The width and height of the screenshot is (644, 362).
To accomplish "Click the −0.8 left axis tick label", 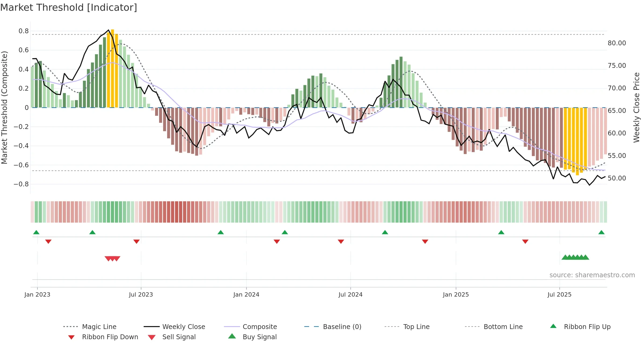I will pos(21,184).
